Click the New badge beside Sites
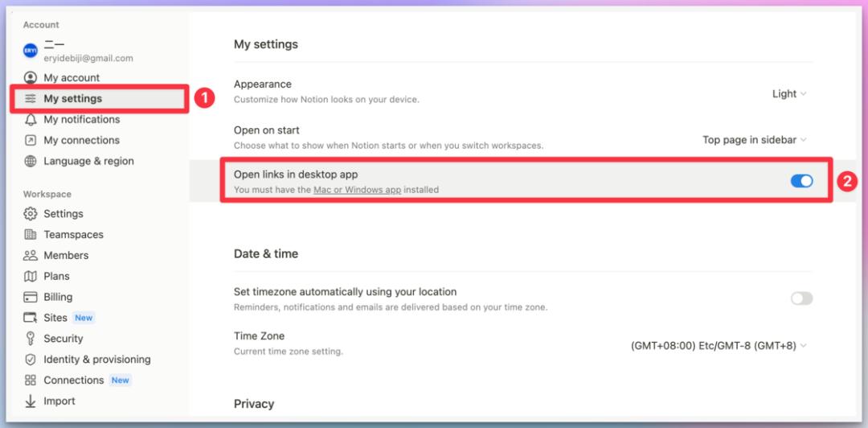This screenshot has width=868, height=428. 84,318
